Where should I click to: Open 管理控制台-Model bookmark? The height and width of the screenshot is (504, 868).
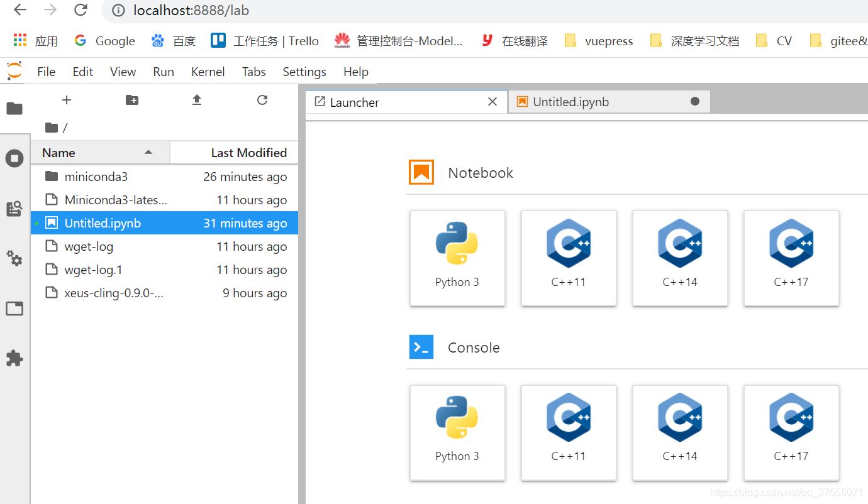point(399,41)
